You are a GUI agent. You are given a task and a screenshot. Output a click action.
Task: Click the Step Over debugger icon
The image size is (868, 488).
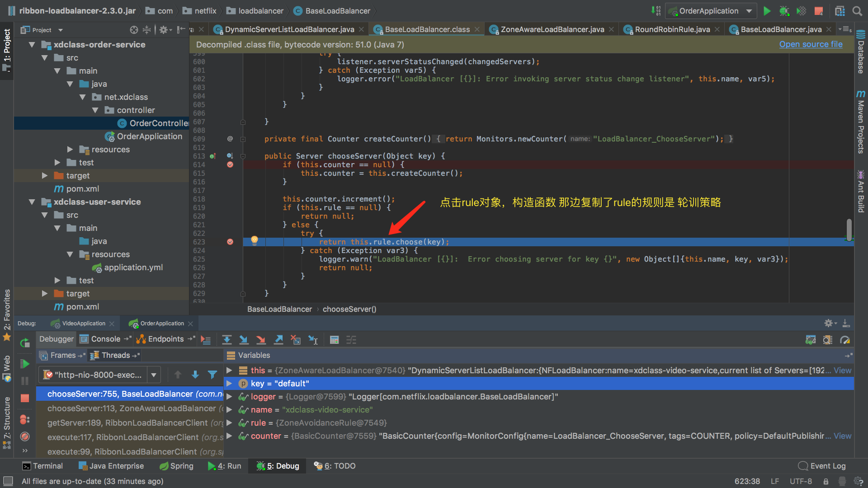tap(227, 340)
